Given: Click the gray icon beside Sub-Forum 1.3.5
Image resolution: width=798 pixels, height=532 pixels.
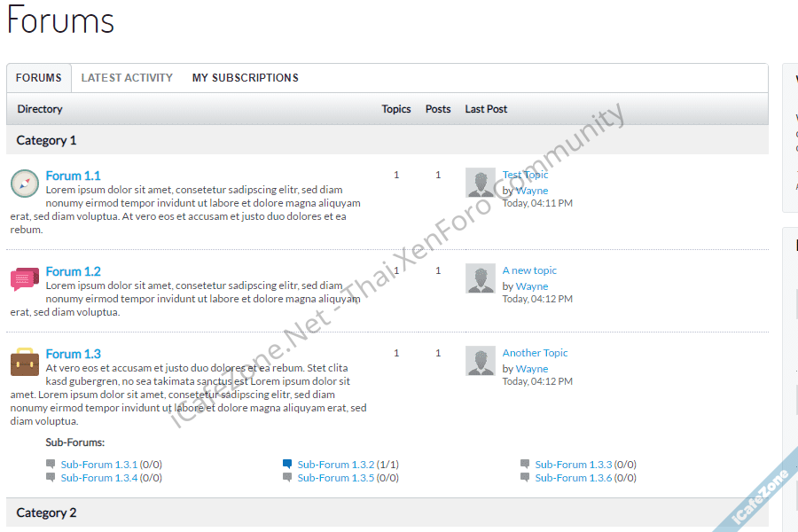Looking at the screenshot, I should [x=287, y=477].
